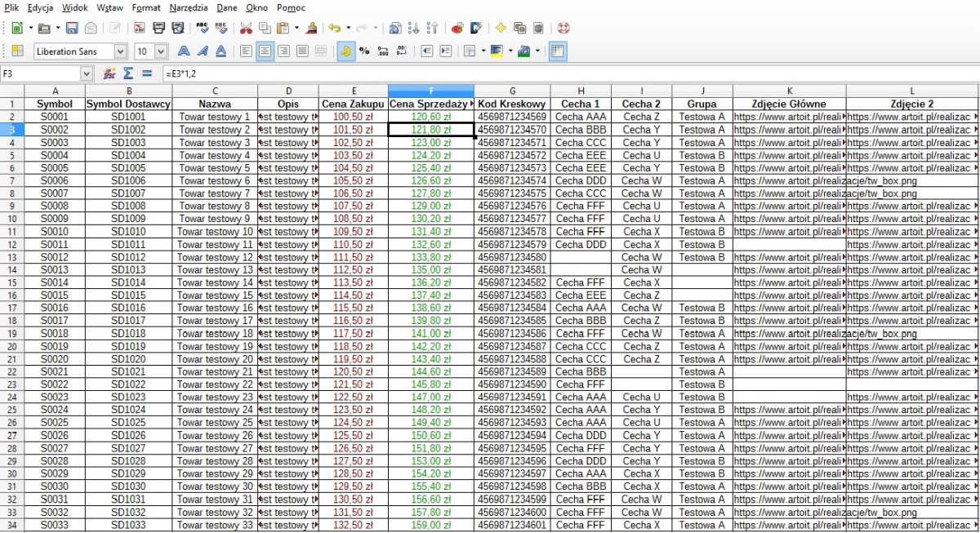
Task: Click the Cut scissors icon
Action: click(x=246, y=28)
